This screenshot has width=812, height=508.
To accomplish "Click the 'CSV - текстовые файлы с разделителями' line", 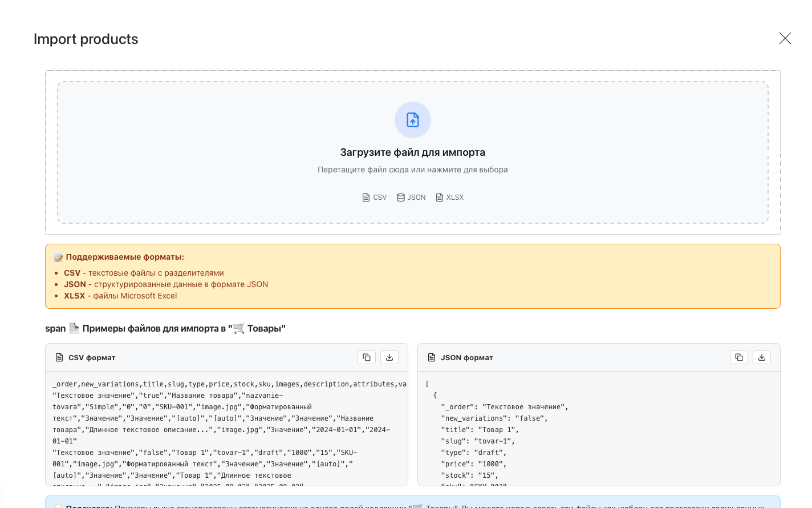I will click(144, 273).
